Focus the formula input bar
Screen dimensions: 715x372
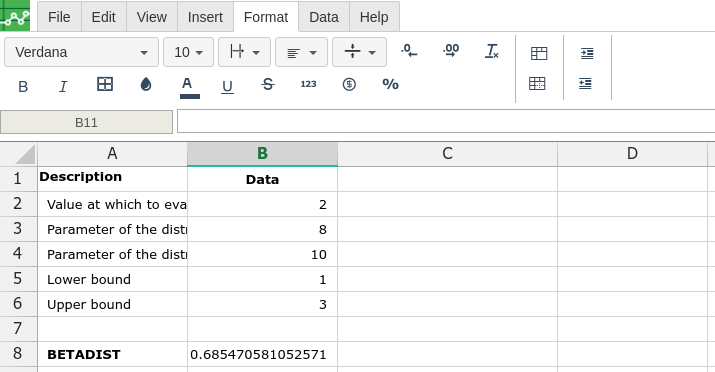coord(446,121)
